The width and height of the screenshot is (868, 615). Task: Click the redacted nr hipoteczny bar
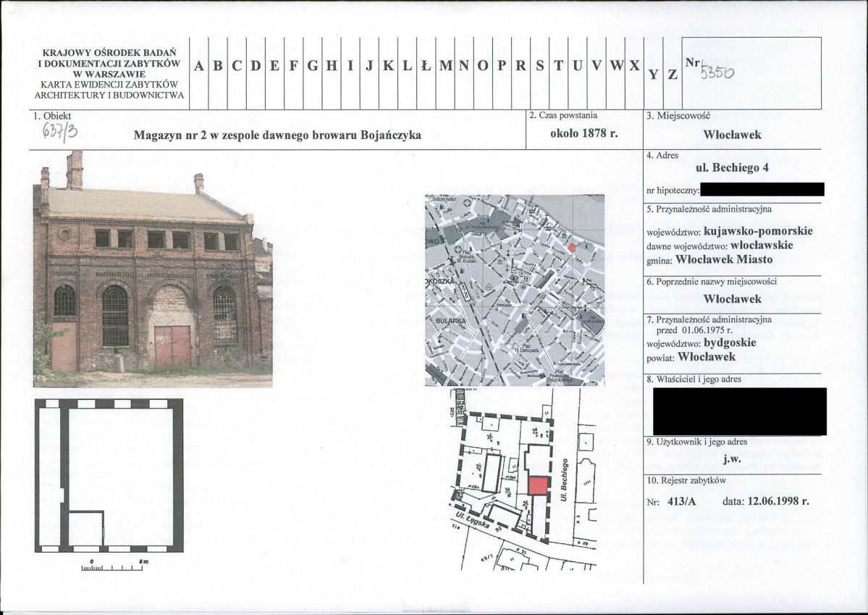pos(762,190)
